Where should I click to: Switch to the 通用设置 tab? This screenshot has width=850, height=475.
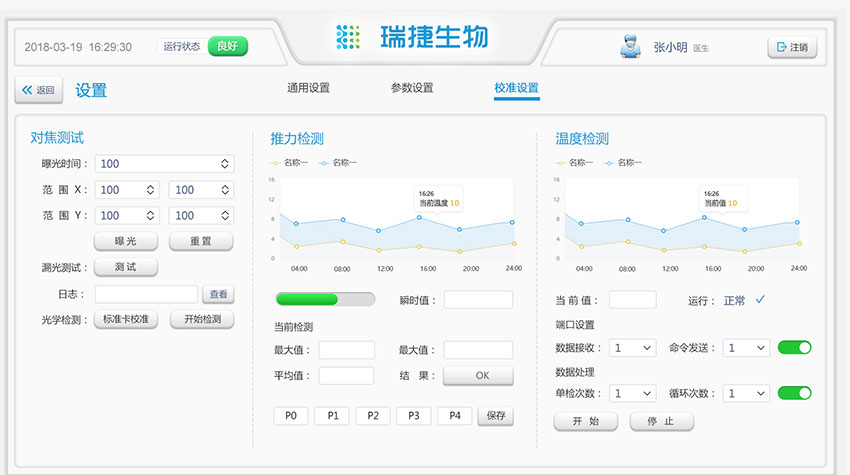tap(308, 88)
